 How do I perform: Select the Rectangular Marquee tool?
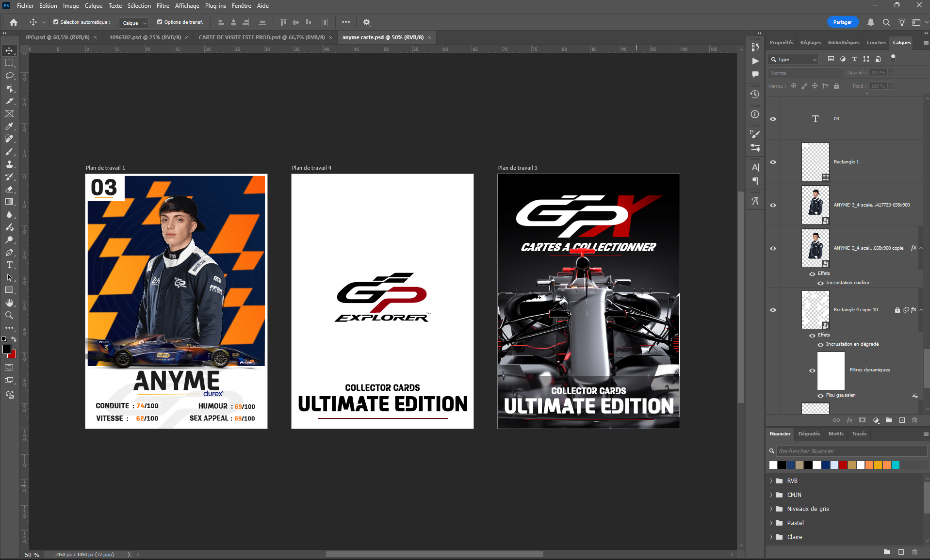pyautogui.click(x=9, y=63)
